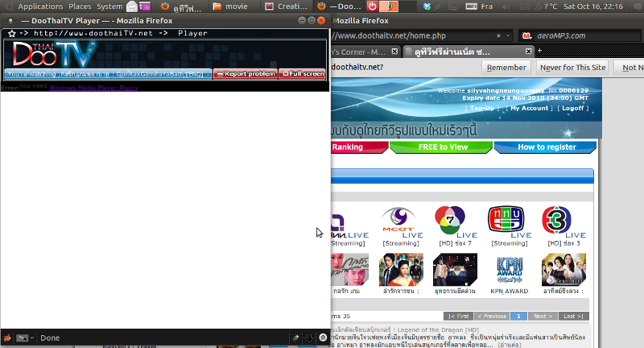Open a new tab with the plus button

pyautogui.click(x=539, y=51)
